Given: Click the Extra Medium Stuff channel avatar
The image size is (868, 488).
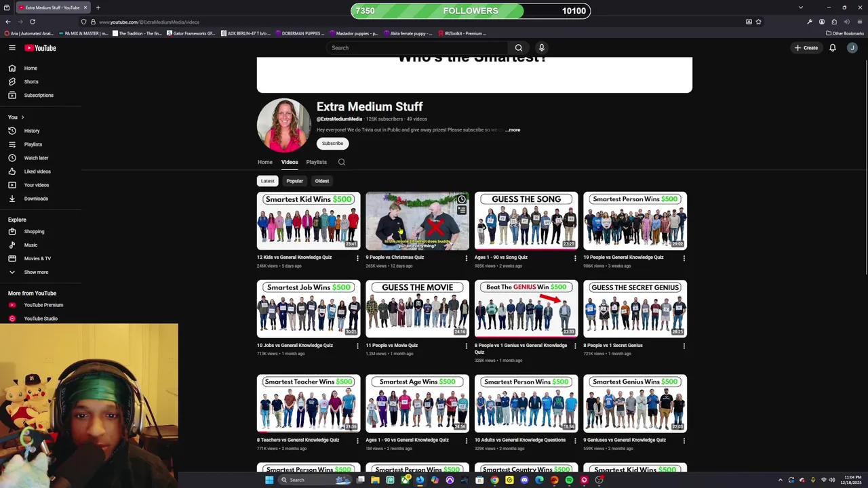Looking at the screenshot, I should [283, 125].
